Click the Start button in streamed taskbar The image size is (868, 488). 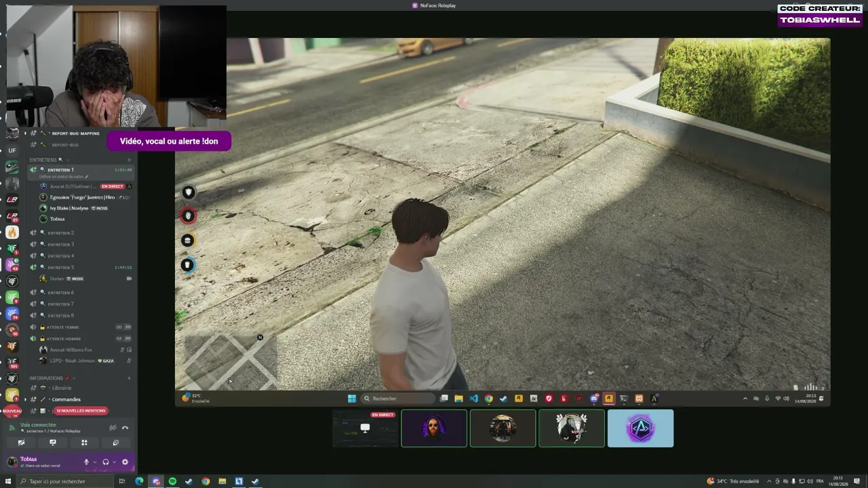pyautogui.click(x=352, y=399)
